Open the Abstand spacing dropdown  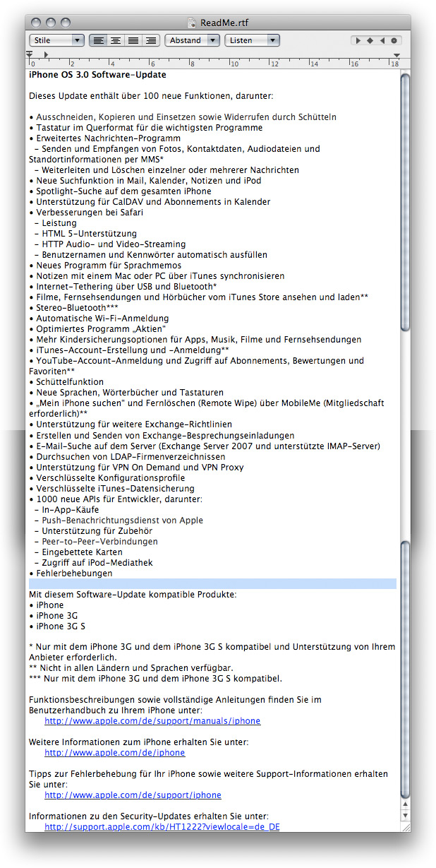point(192,40)
